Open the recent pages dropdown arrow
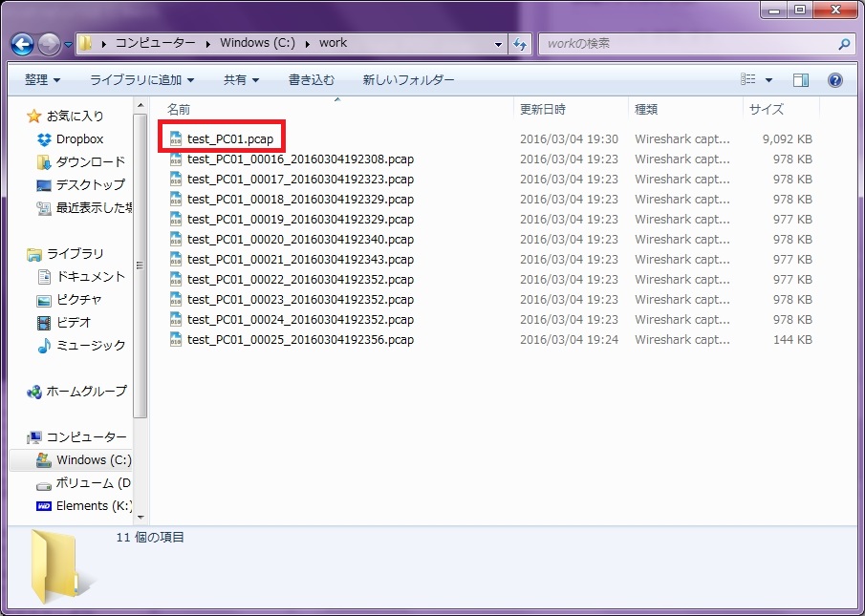The height and width of the screenshot is (616, 865). (68, 45)
